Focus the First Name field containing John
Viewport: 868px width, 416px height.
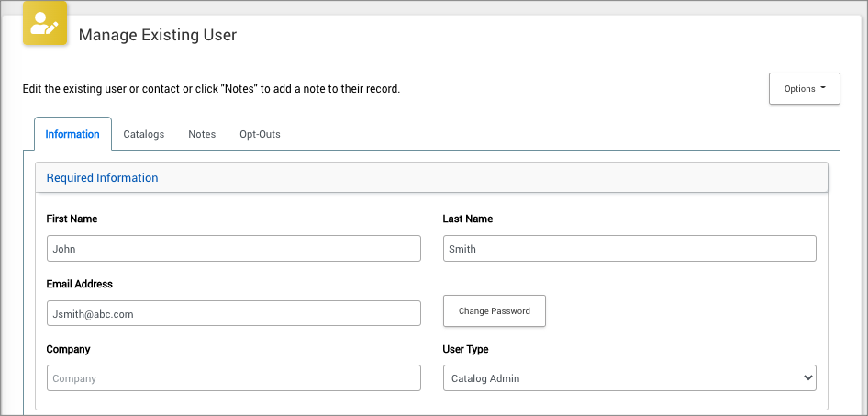[233, 249]
